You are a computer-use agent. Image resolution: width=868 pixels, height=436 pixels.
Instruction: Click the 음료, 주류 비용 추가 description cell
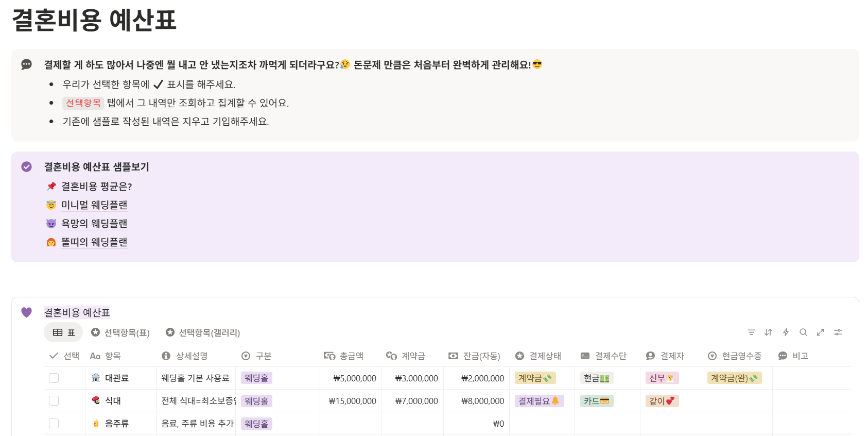(x=196, y=423)
